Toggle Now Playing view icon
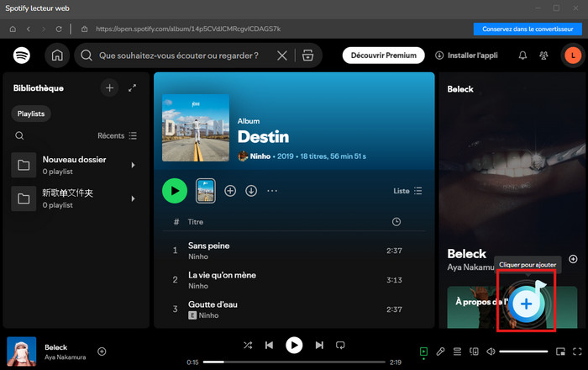This screenshot has height=370, width=588. 423,351
